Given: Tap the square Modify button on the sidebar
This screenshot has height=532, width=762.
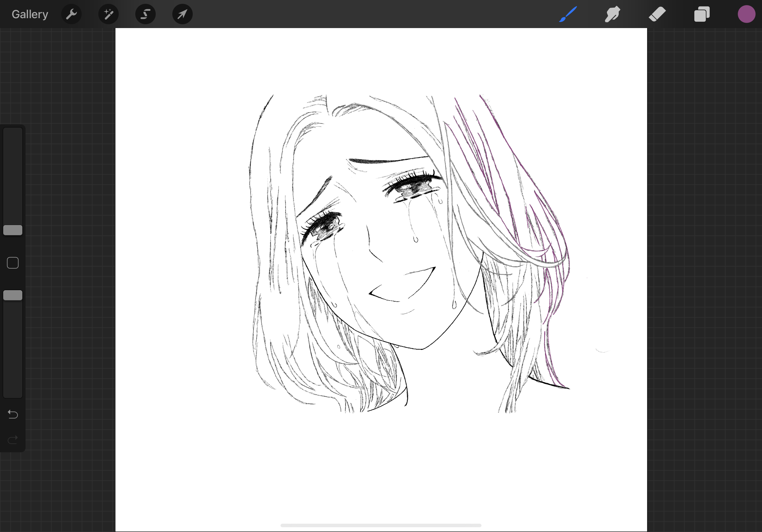Looking at the screenshot, I should [13, 262].
